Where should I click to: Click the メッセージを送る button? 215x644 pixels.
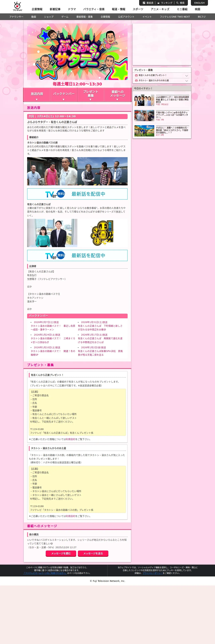(x=93, y=554)
